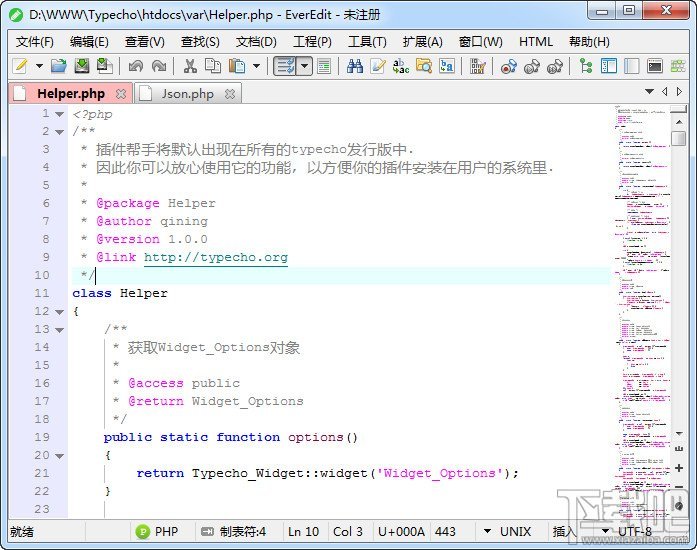Collapse the function fold at line 20
The height and width of the screenshot is (550, 697).
click(59, 456)
